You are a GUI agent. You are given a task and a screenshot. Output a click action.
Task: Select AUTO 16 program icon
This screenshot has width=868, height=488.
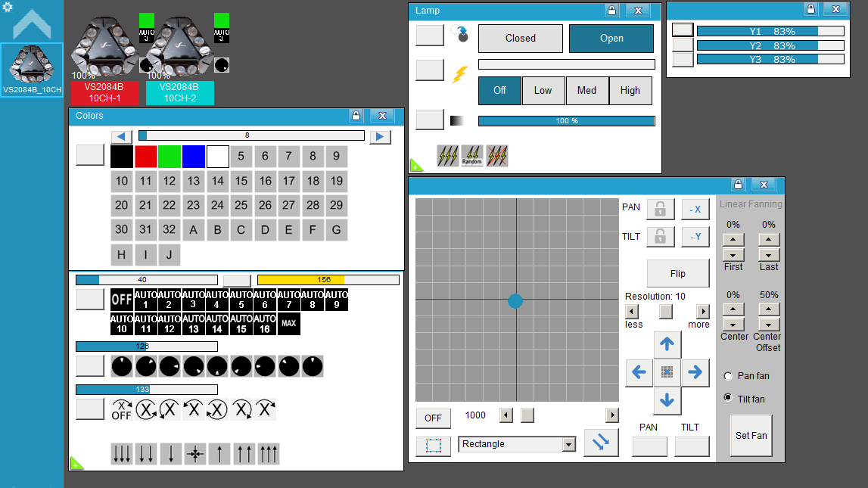pyautogui.click(x=265, y=324)
